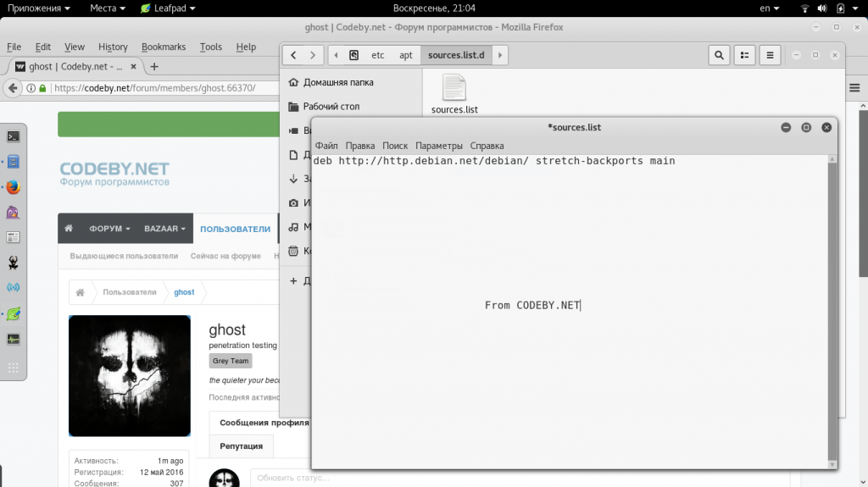Open Firefox Tools menu
Viewport: 868px width, 487px height.
click(x=211, y=47)
